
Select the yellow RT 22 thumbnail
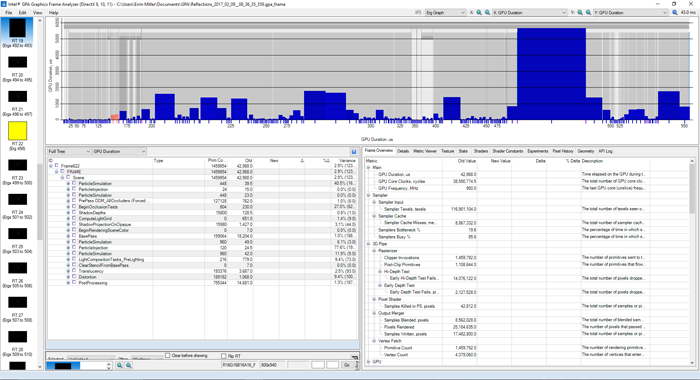pyautogui.click(x=17, y=131)
